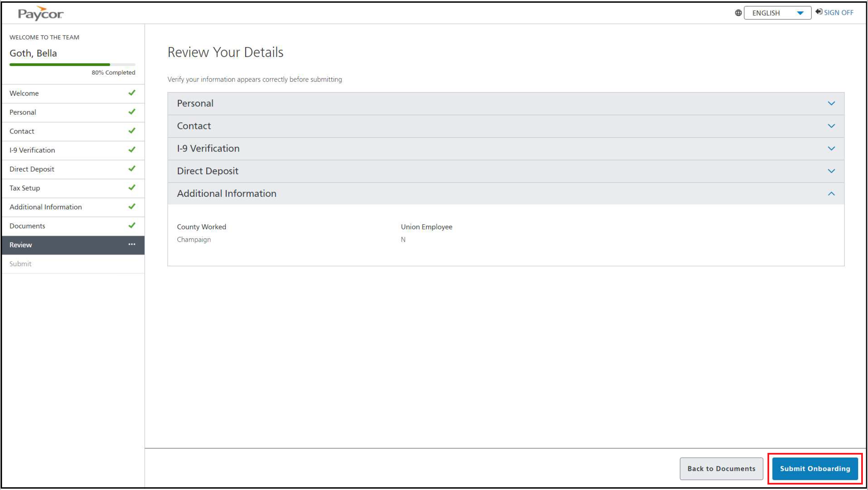
Task: Go to Personal step in sidebar
Action: tap(23, 112)
